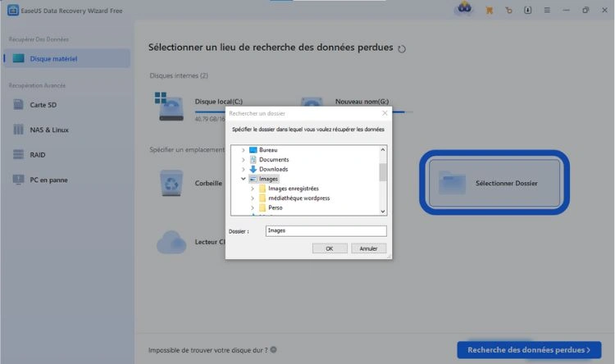Click the folder tree scroll down arrow
The image size is (615, 364).
coord(383,212)
